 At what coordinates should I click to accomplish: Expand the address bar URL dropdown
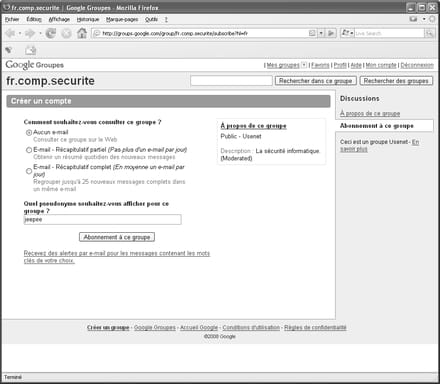321,33
